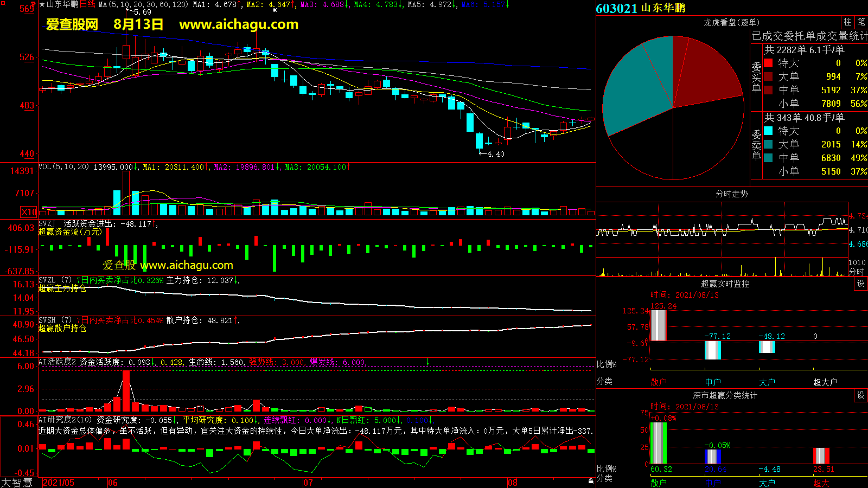Click the 日线 period label in chart header
868x488 pixels.
pyautogui.click(x=87, y=4)
